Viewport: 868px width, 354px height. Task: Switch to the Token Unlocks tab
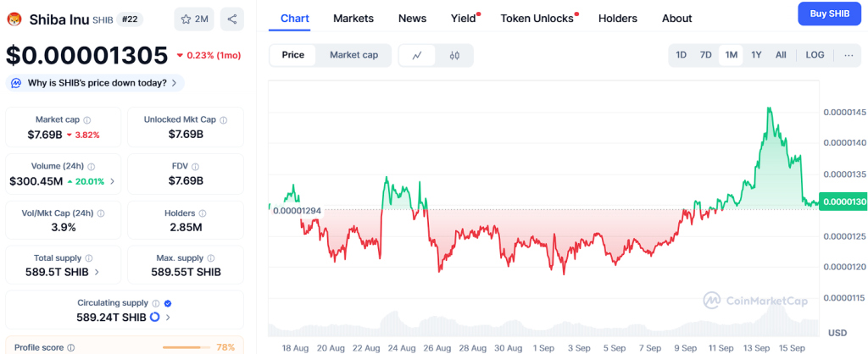tap(537, 18)
